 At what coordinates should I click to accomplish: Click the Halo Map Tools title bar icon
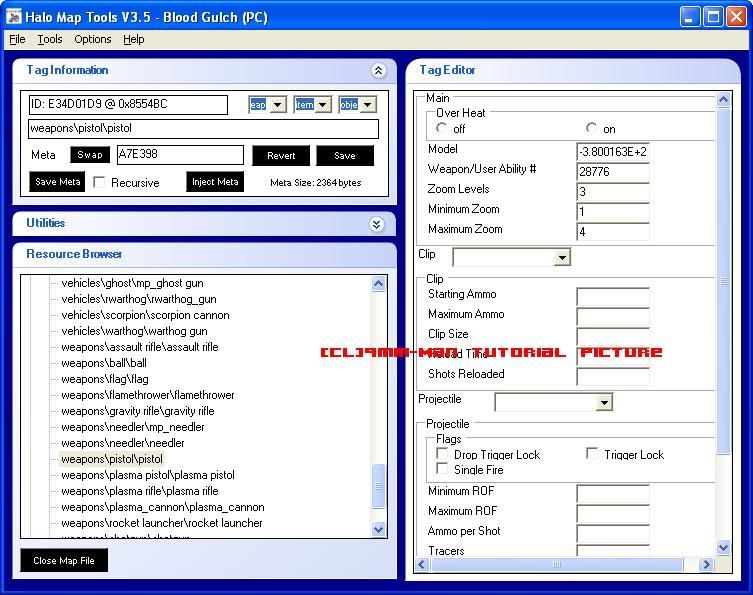13,16
